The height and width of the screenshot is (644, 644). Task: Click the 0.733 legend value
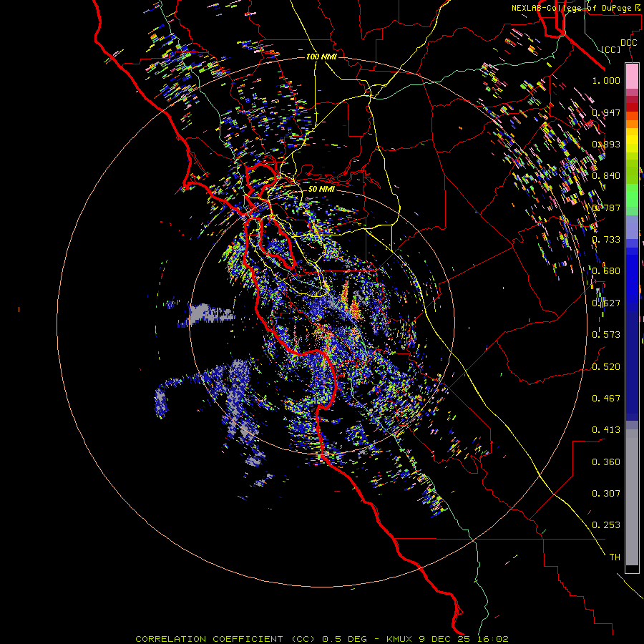(x=606, y=240)
